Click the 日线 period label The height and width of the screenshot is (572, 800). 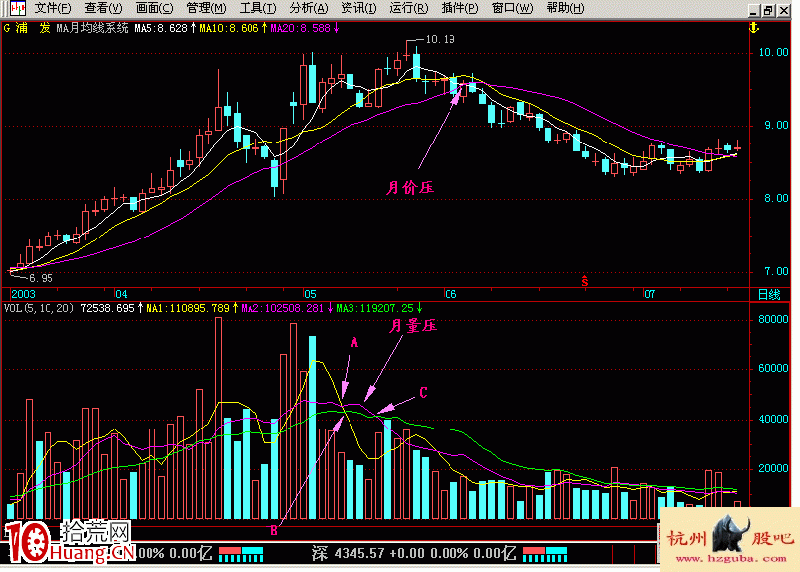click(x=769, y=294)
